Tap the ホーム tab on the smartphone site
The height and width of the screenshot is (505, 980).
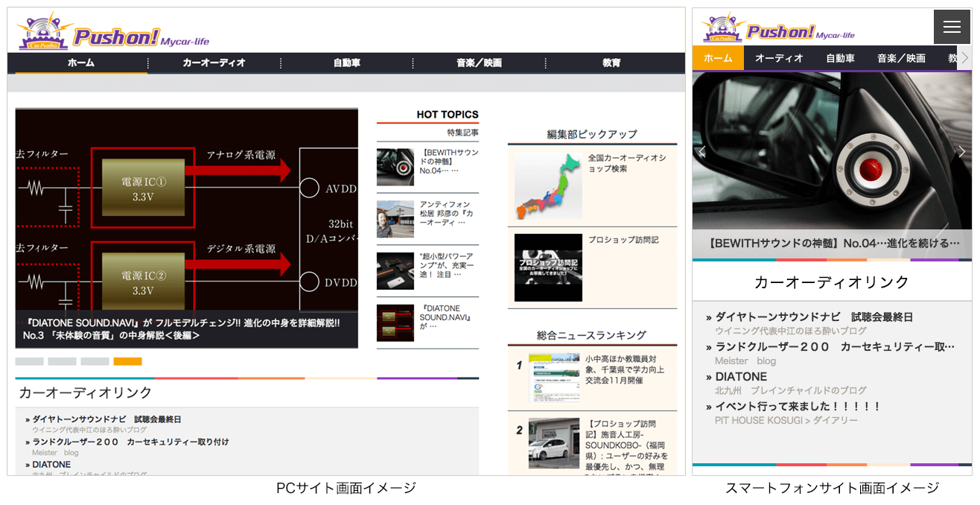(718, 58)
